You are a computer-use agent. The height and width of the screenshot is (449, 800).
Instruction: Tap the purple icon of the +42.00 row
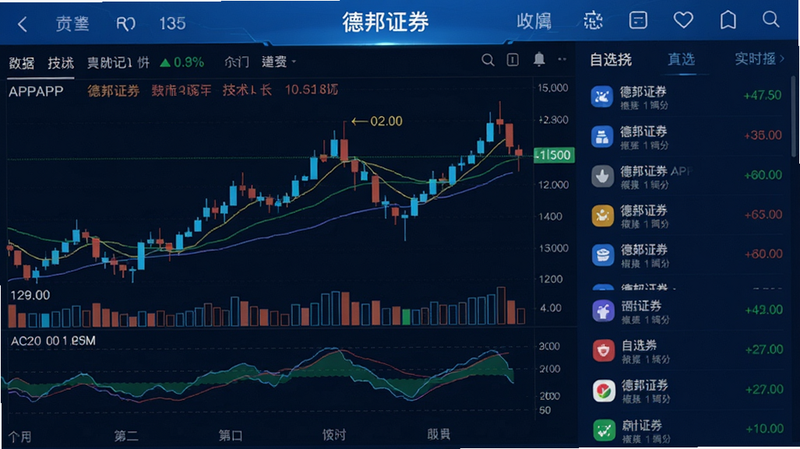tap(603, 311)
